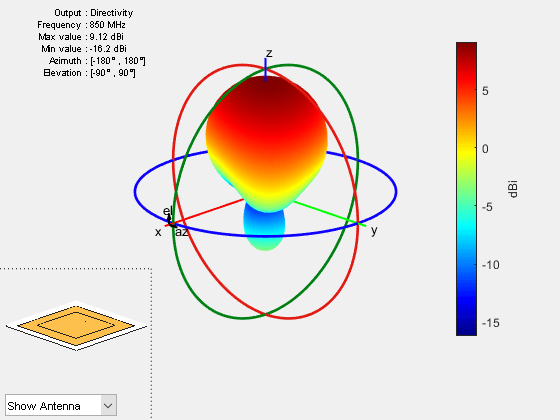This screenshot has width=560, height=420.
Task: Click the 'Output : Directivity' text
Action: pyautogui.click(x=94, y=13)
